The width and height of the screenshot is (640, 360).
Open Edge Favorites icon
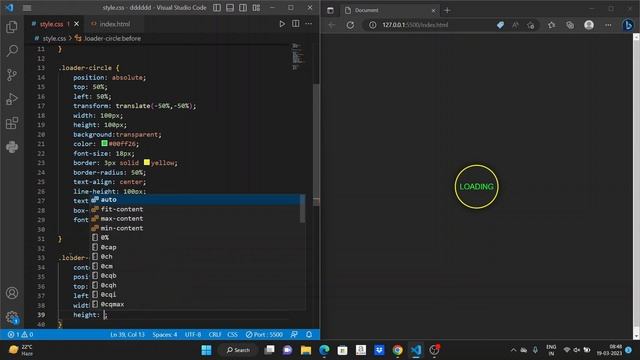551,25
